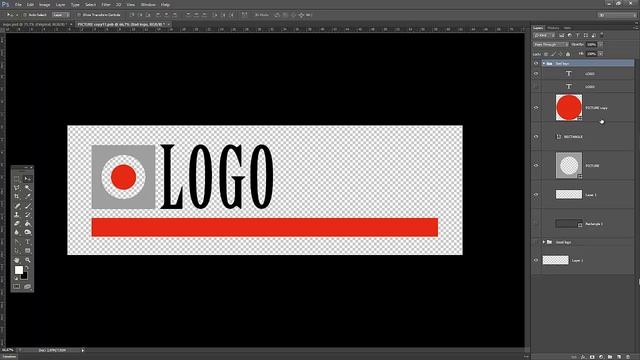
Task: Open the status bar arrow menu
Action: [x=83, y=350]
